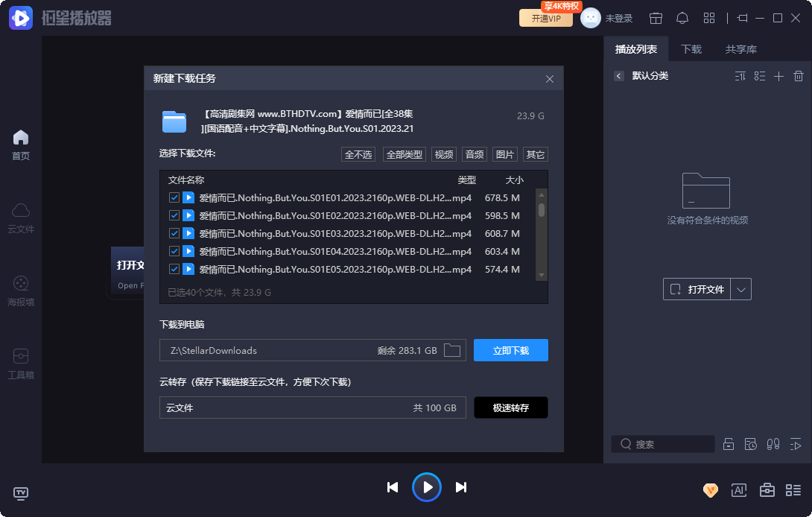Image resolution: width=812 pixels, height=517 pixels.
Task: Open the 云文件 cloud files sidebar icon
Action: click(x=20, y=216)
